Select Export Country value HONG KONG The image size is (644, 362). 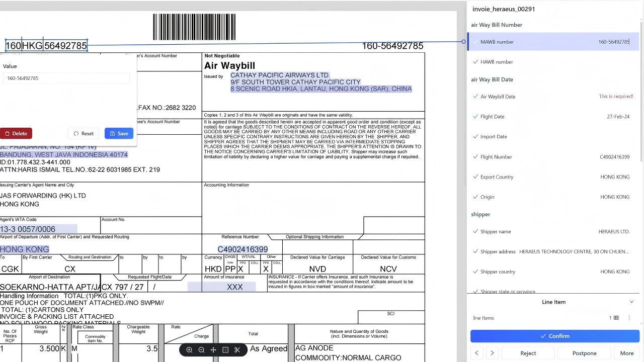[615, 177]
